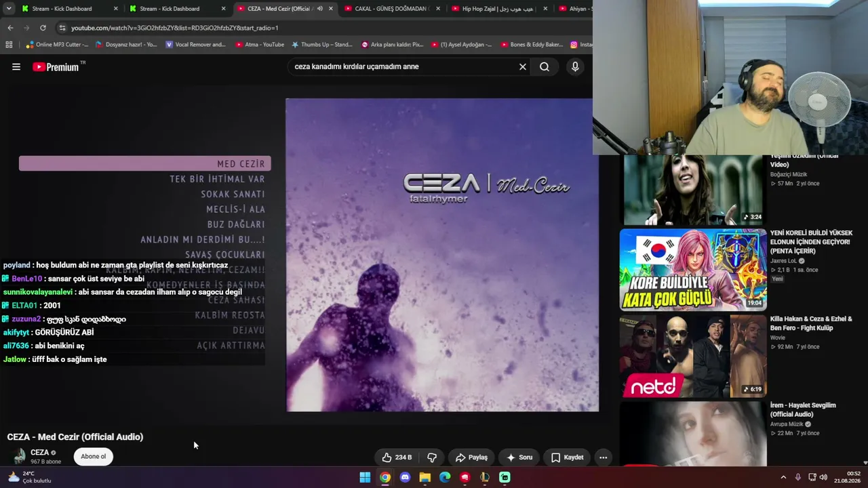Viewport: 868px width, 488px height.
Task: Open the Thumbs Up – Stand bookmark
Action: pyautogui.click(x=322, y=45)
